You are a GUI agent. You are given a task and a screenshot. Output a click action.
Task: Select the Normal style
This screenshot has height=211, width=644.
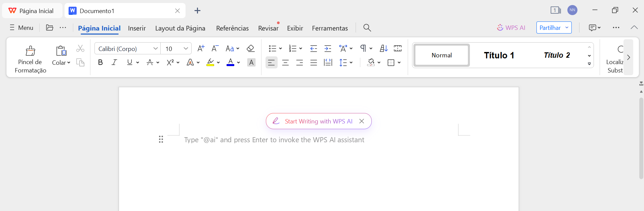tap(442, 55)
